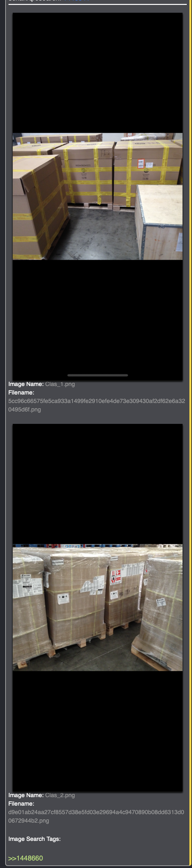Click the Image Search Tags label
Screen dimensions: 192x868
(34, 839)
